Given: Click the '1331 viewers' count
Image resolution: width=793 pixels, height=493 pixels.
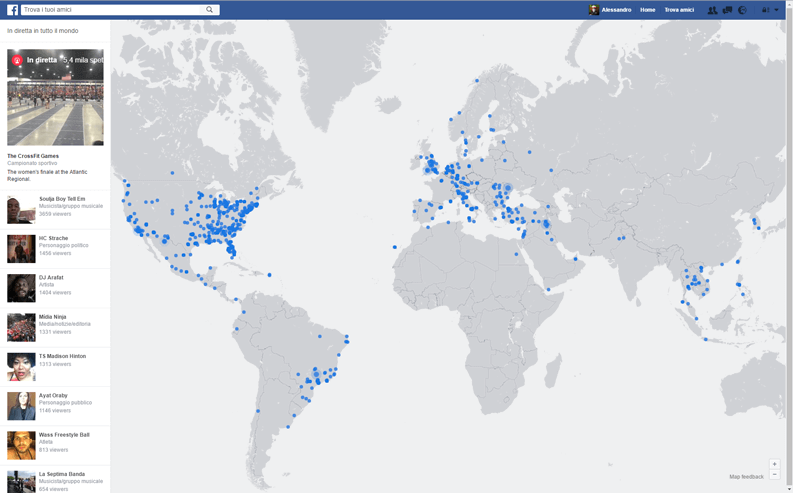Looking at the screenshot, I should [55, 332].
